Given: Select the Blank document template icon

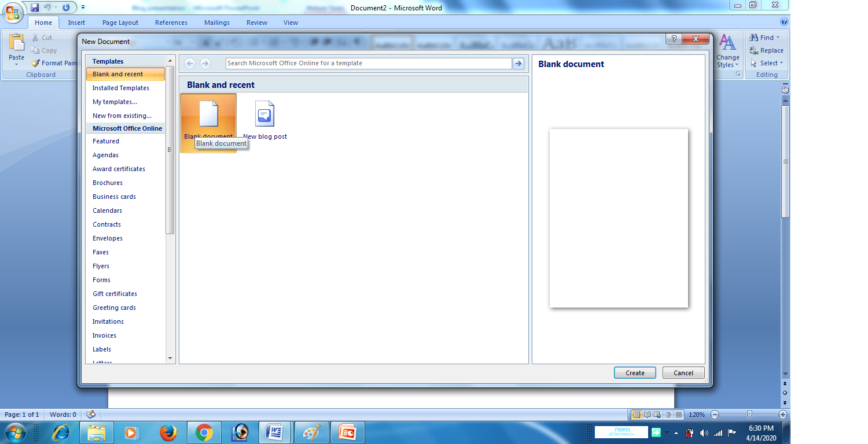Looking at the screenshot, I should (x=208, y=113).
